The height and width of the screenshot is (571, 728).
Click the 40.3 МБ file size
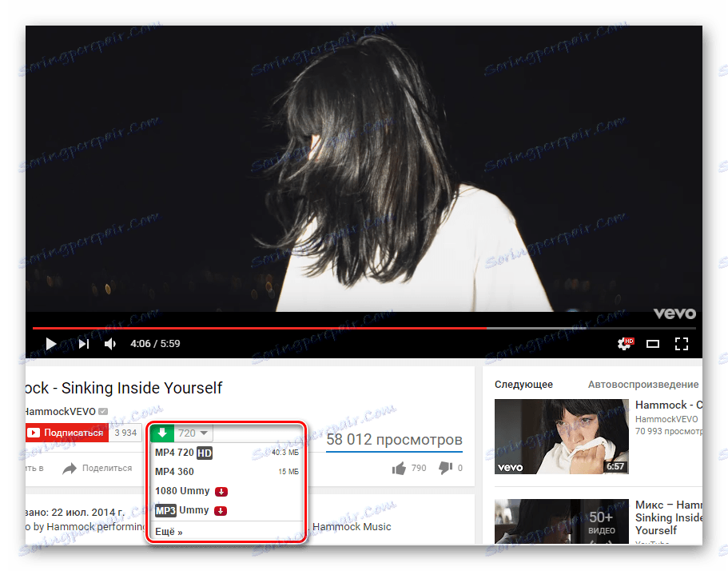point(285,453)
